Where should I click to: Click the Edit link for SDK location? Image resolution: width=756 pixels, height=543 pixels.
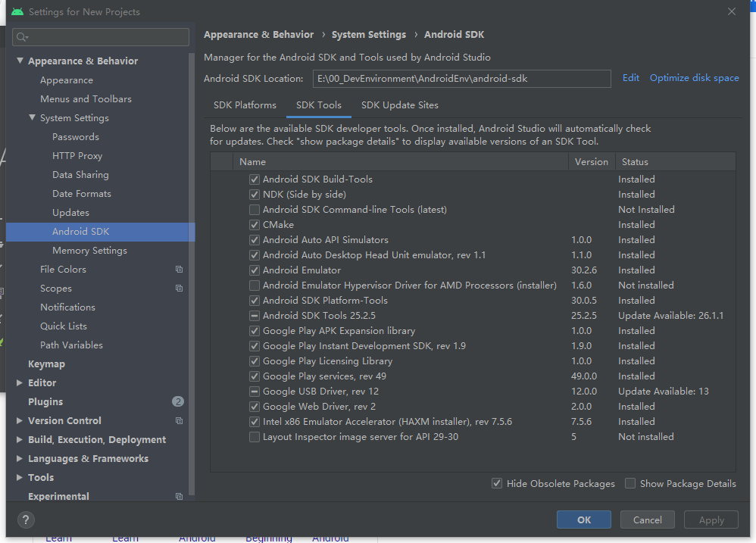click(631, 78)
